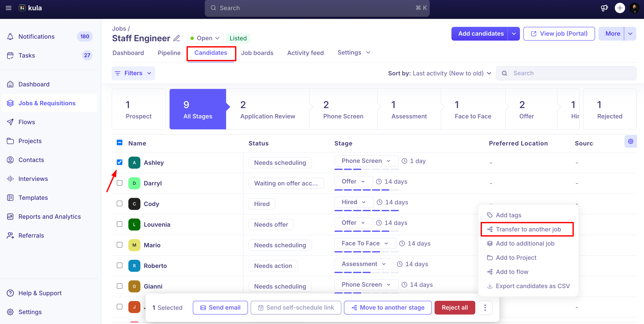The height and width of the screenshot is (324, 644).
Task: Select Cody's row checkbox
Action: (120, 203)
